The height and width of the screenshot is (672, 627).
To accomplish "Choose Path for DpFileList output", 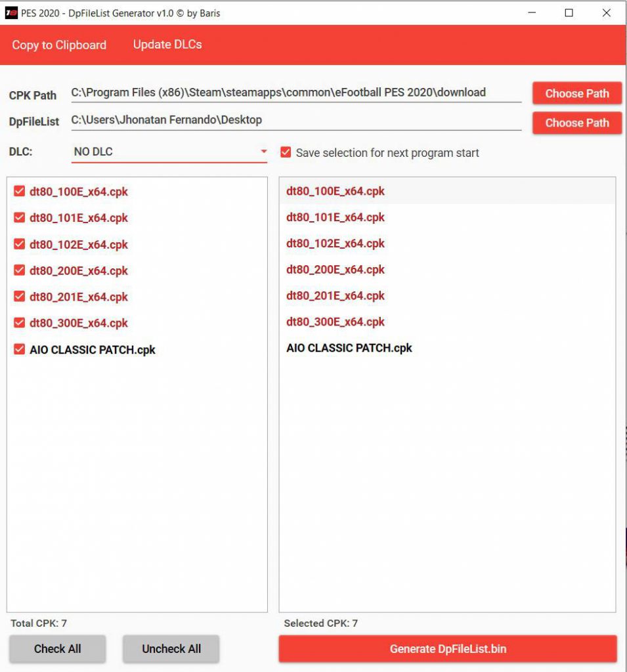I will point(576,123).
